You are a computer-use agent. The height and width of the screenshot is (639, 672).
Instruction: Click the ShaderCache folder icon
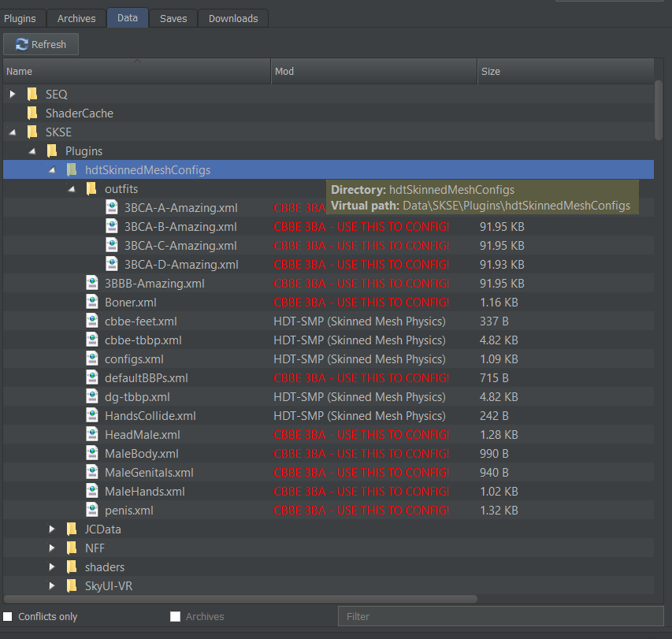tap(32, 113)
